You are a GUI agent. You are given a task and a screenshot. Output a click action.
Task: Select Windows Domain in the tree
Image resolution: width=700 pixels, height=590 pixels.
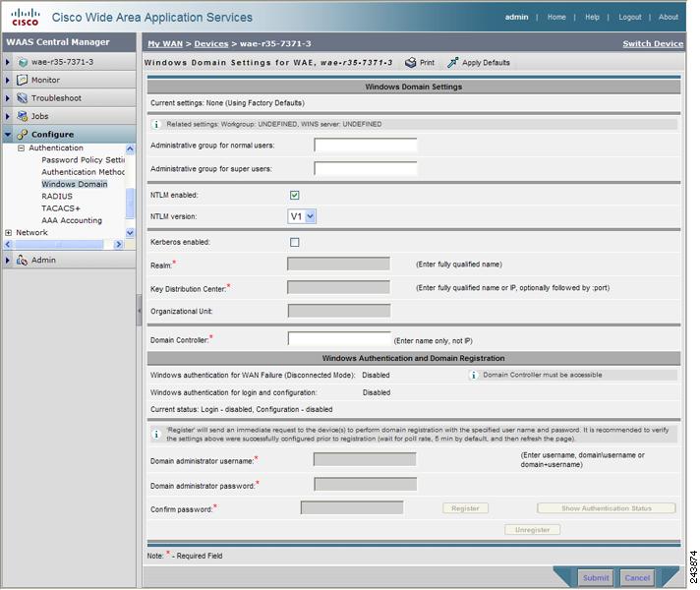pyautogui.click(x=75, y=184)
